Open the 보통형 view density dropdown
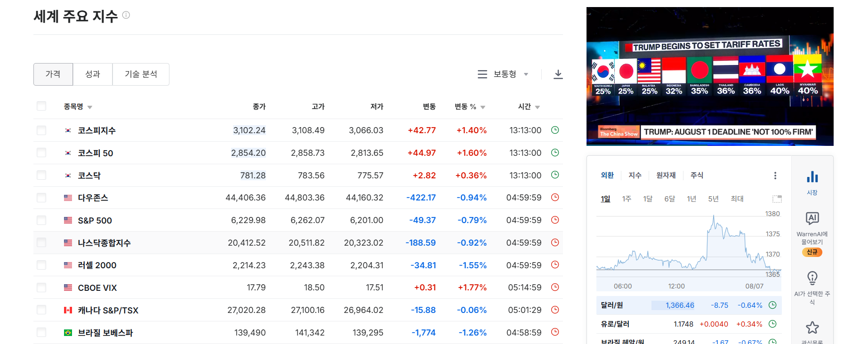This screenshot has height=344, width=868. pyautogui.click(x=511, y=74)
